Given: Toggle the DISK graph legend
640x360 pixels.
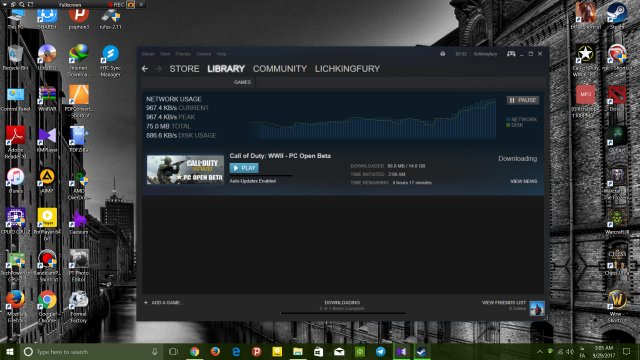Looking at the screenshot, I should click(x=515, y=125).
